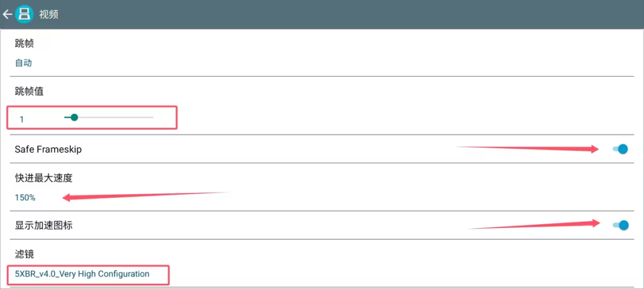
Task: Click the back arrow in the header
Action: (7, 14)
